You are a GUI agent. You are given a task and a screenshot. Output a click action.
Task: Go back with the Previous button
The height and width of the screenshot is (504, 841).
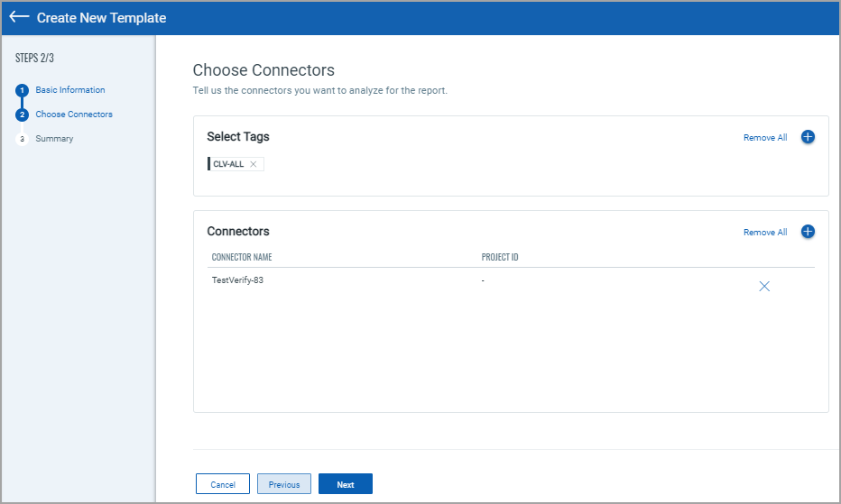(284, 484)
